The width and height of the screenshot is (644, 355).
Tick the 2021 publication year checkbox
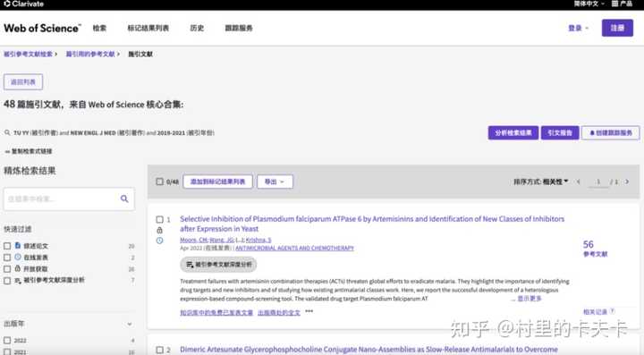7,351
